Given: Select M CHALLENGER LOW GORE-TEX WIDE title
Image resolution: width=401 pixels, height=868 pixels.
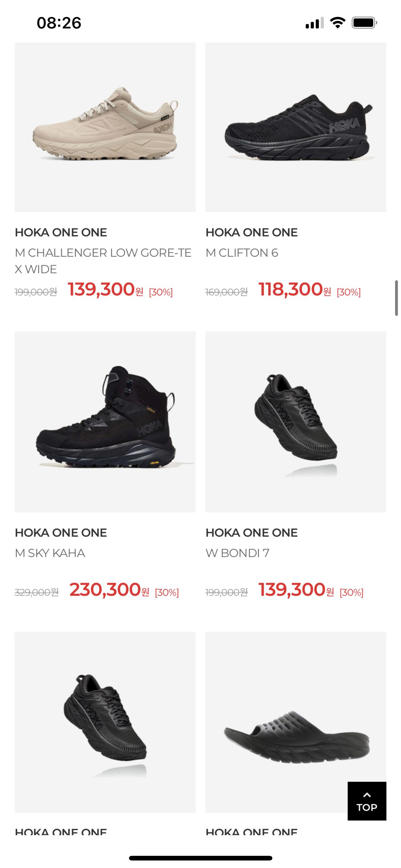Looking at the screenshot, I should click(x=103, y=261).
